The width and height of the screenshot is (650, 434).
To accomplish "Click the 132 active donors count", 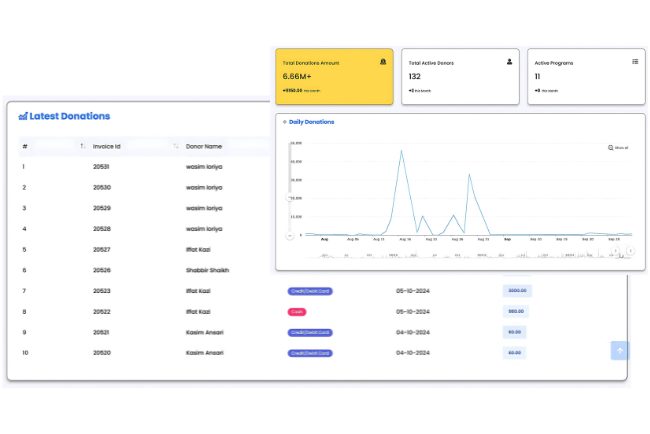I will (x=415, y=76).
